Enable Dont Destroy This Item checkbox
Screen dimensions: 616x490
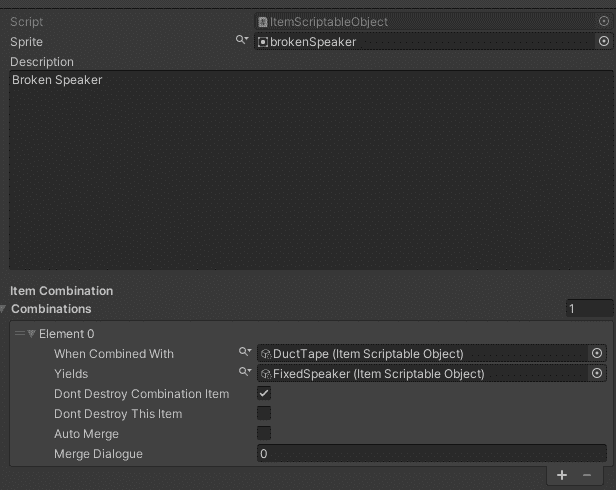[x=264, y=414]
